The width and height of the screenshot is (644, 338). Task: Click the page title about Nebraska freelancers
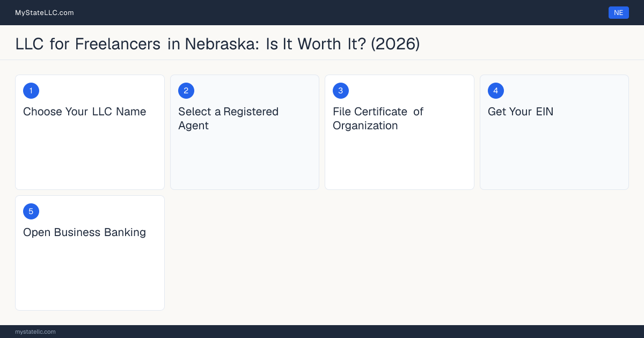coord(217,43)
